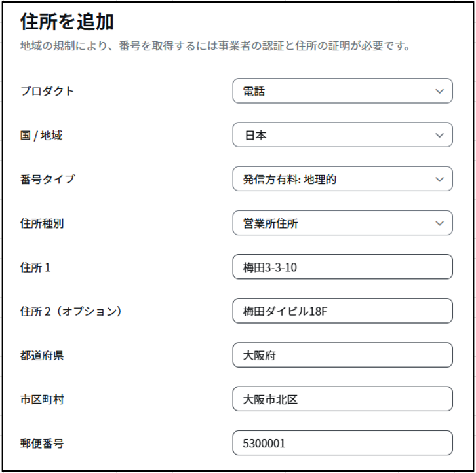Click the 住所 2（オプション）label
The height and width of the screenshot is (473, 476).
click(x=71, y=311)
